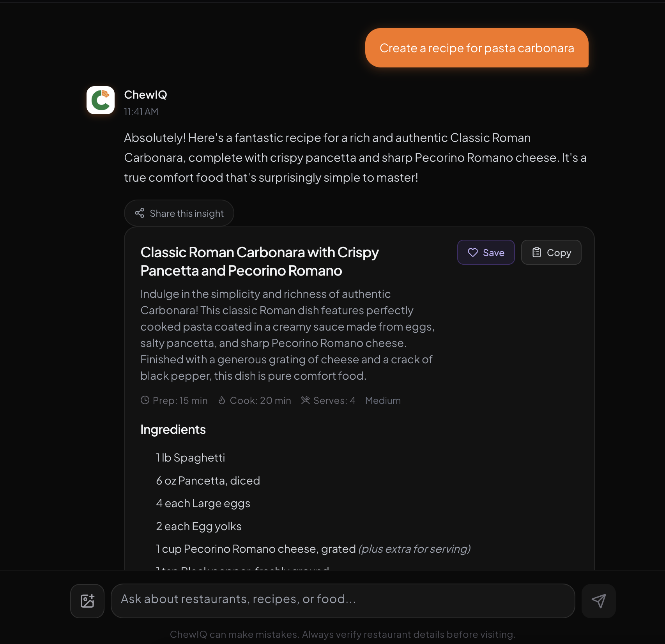Click the orange Create a recipe prompt bubble
This screenshot has height=644, width=665.
point(477,48)
